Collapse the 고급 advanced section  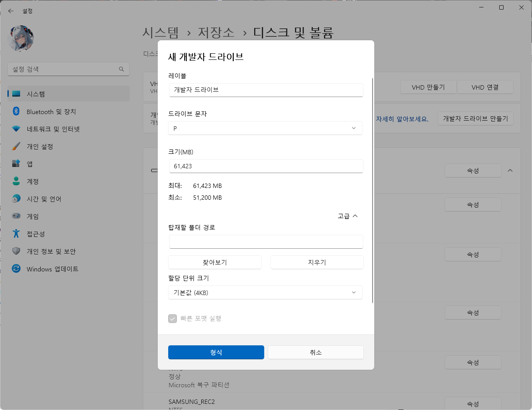(x=348, y=216)
